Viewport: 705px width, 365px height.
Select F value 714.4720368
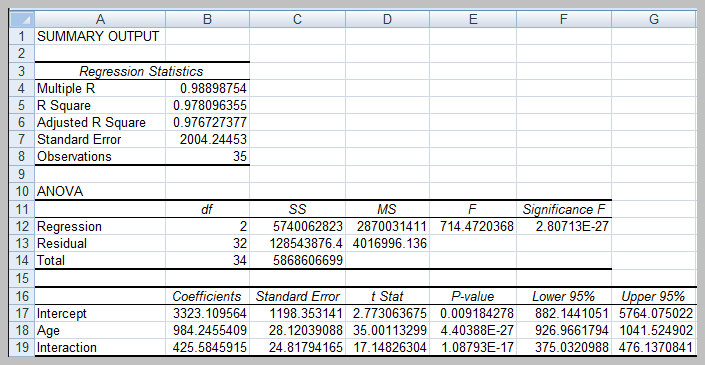473,226
